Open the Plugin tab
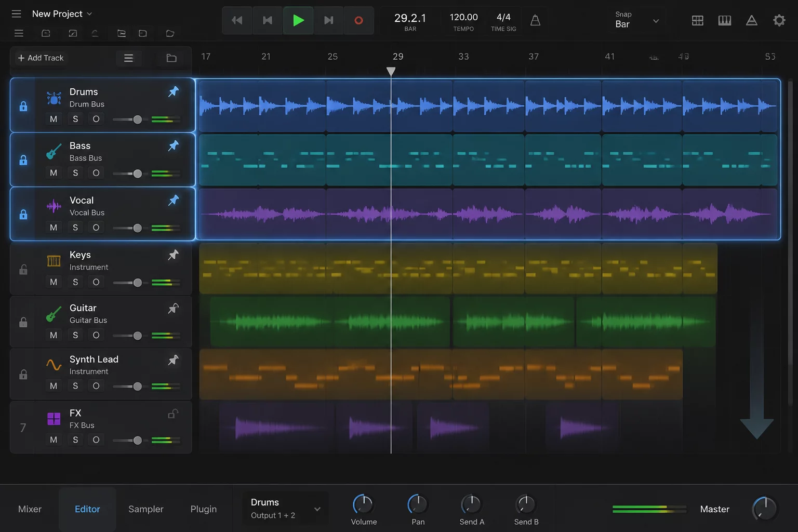 click(204, 509)
